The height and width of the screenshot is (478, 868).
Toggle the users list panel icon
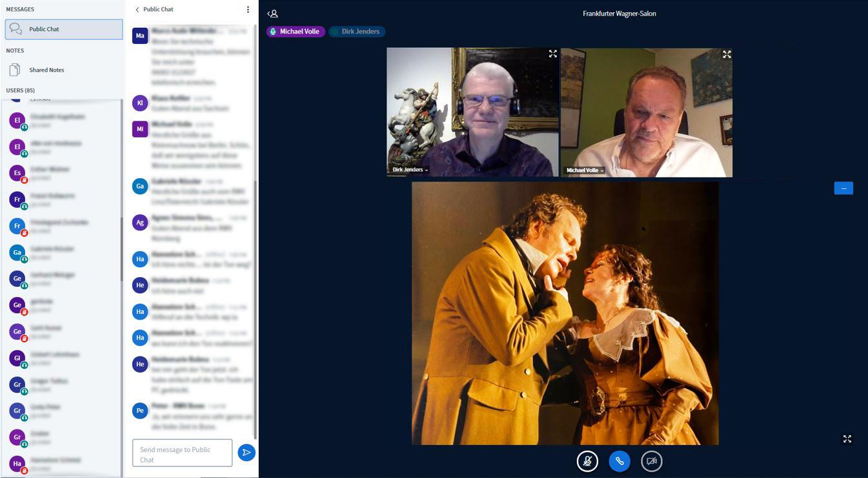272,13
